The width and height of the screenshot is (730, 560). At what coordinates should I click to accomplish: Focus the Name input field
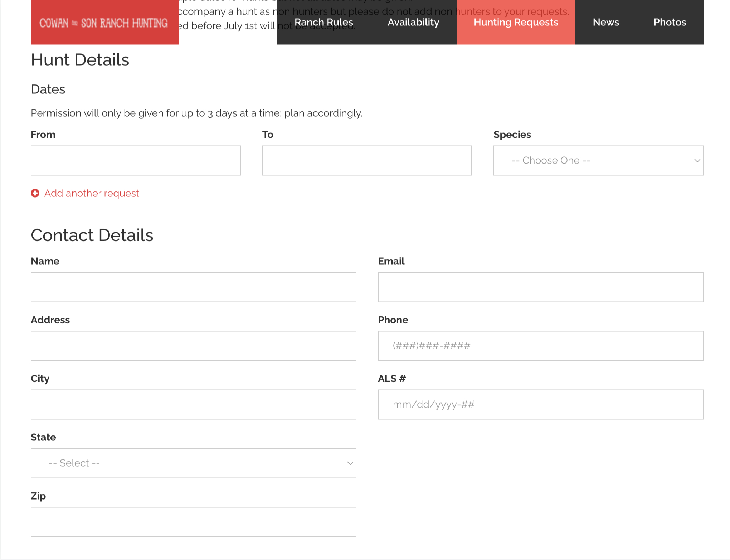point(193,287)
